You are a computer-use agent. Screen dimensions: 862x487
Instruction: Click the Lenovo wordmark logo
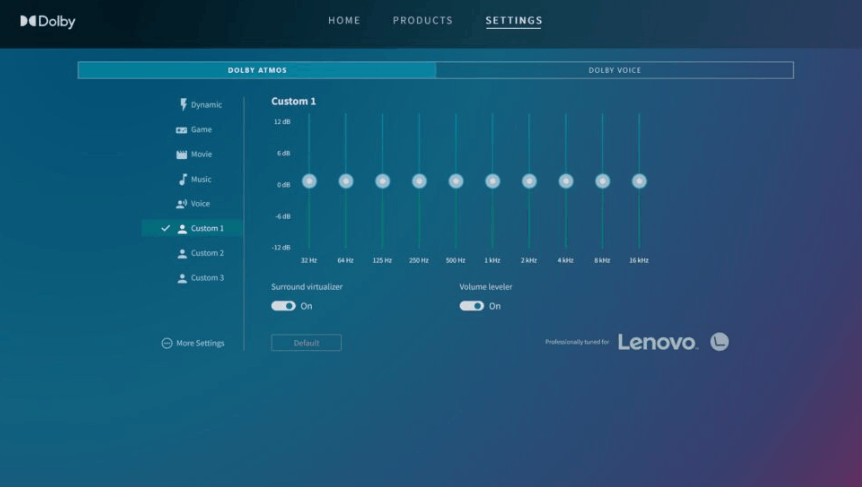[x=658, y=342]
